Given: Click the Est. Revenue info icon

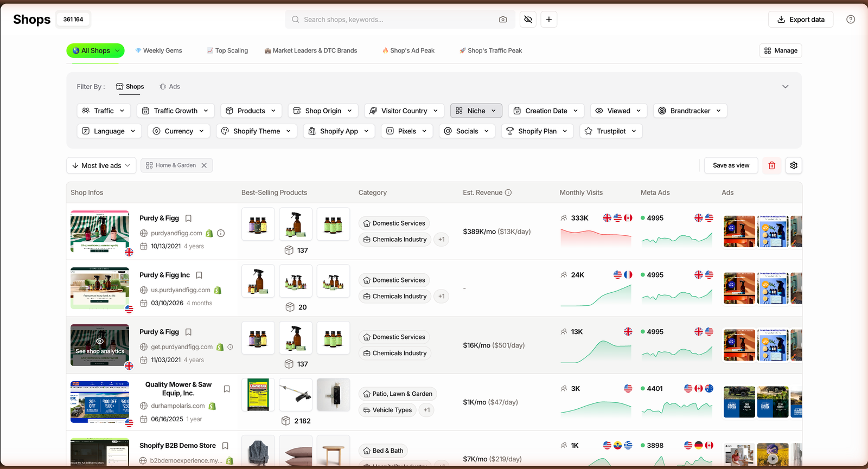Looking at the screenshot, I should click(508, 192).
